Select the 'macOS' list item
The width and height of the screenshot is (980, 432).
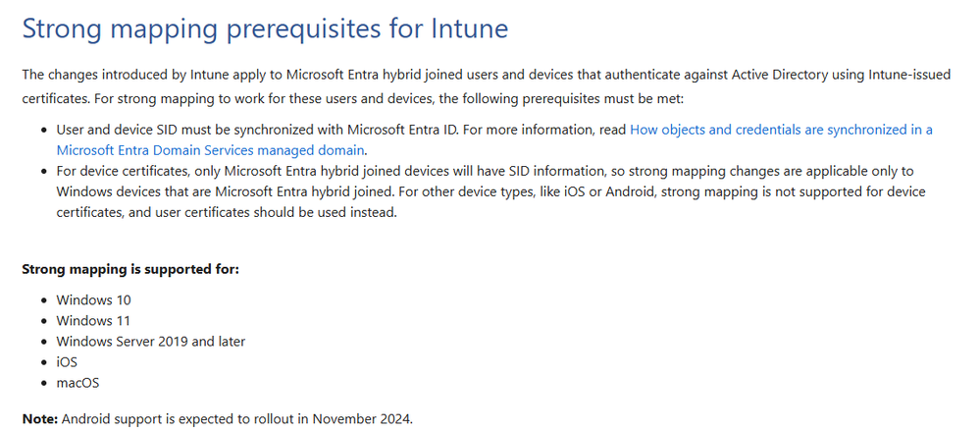click(77, 383)
